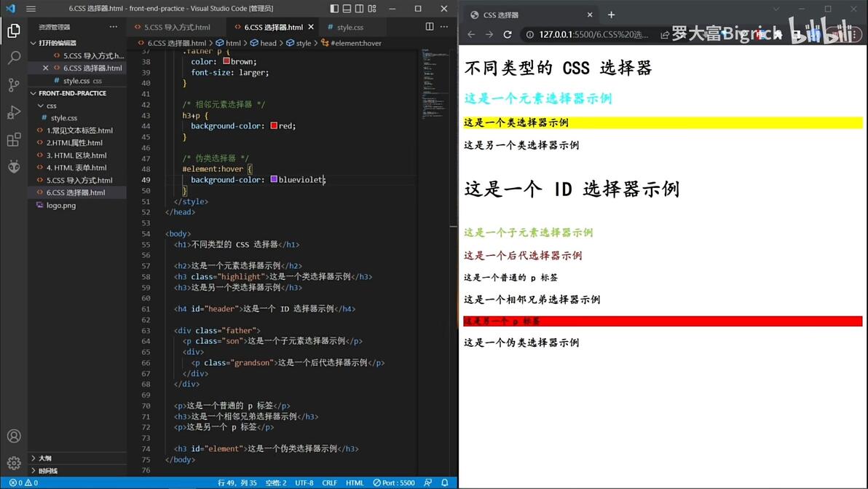Toggle the primary side bar visibility
Viewport: 868px width, 489px height.
pyautogui.click(x=334, y=8)
